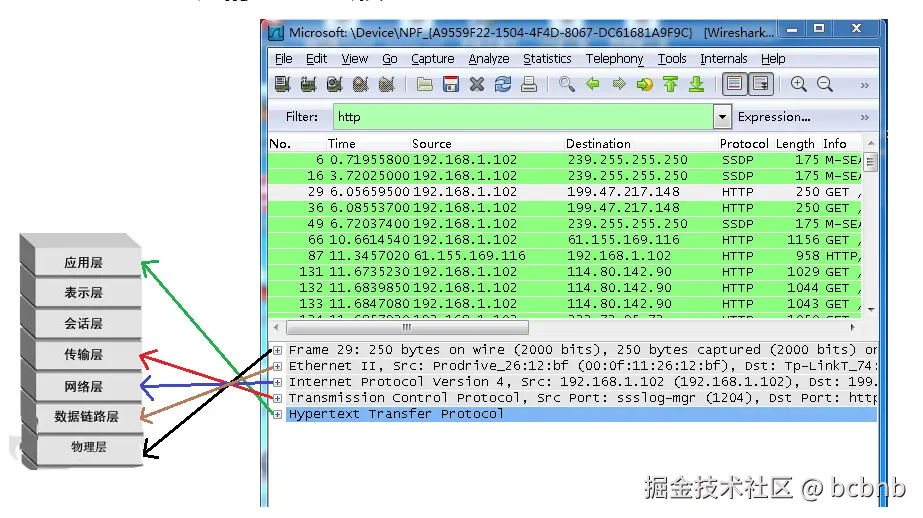Image resolution: width=923 pixels, height=518 pixels.
Task: Show more filter toolbar items via chevron
Action: 865,117
